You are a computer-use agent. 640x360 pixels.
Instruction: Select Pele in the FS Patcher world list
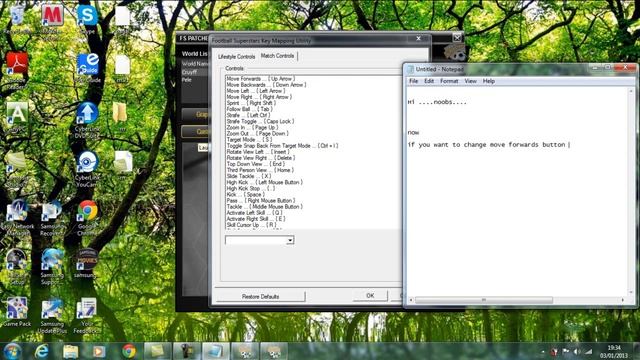coord(187,80)
